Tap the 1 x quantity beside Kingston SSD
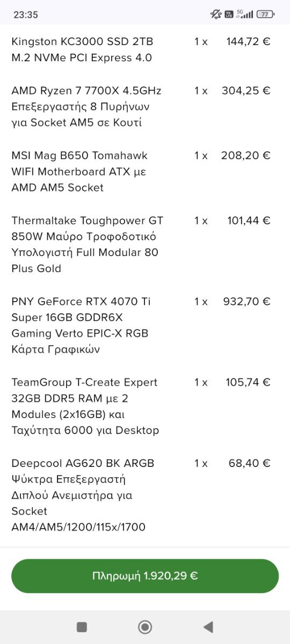This screenshot has width=290, height=644. [201, 41]
